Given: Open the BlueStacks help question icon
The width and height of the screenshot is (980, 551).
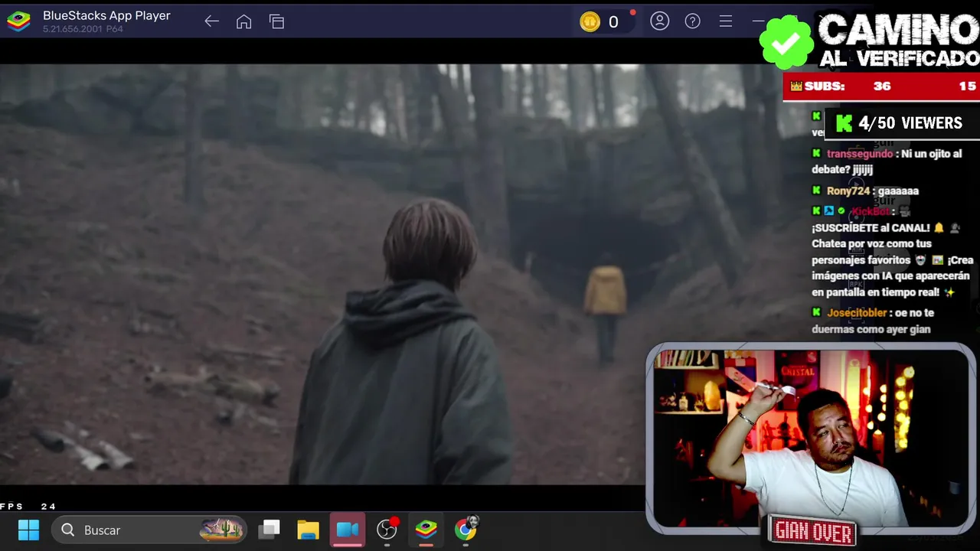Looking at the screenshot, I should pyautogui.click(x=692, y=21).
